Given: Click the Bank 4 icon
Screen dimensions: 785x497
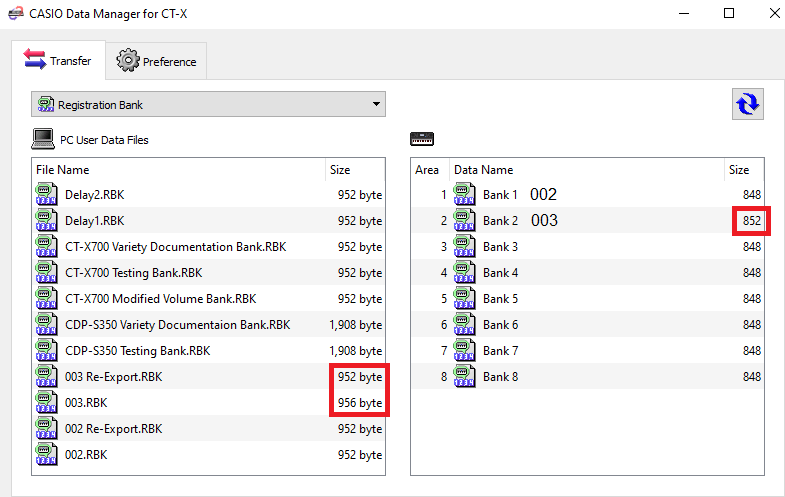Looking at the screenshot, I should pos(464,272).
